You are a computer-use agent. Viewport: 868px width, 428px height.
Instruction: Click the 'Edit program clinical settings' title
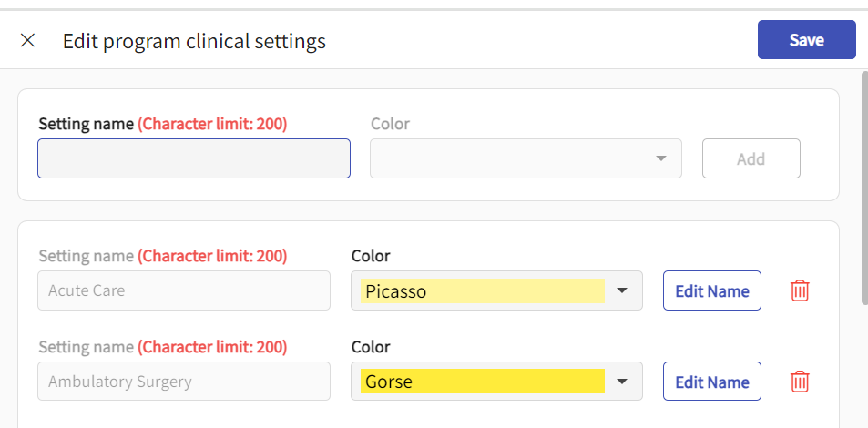coord(194,41)
